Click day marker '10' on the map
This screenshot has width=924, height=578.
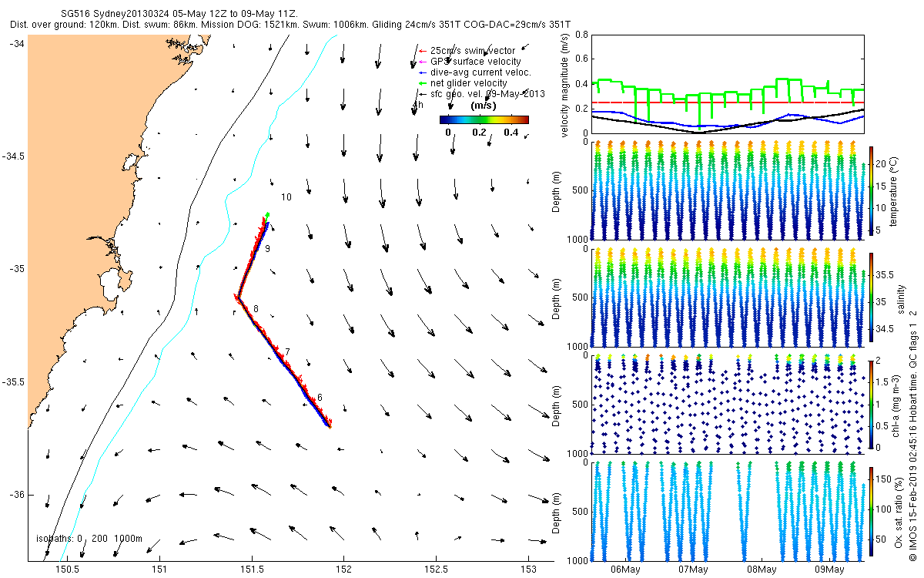point(286,197)
